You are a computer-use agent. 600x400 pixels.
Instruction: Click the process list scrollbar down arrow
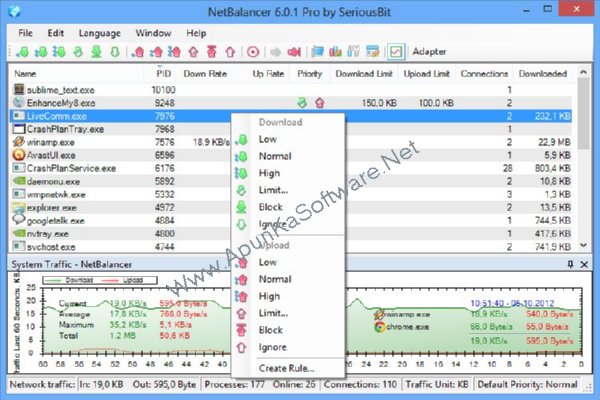pos(584,245)
